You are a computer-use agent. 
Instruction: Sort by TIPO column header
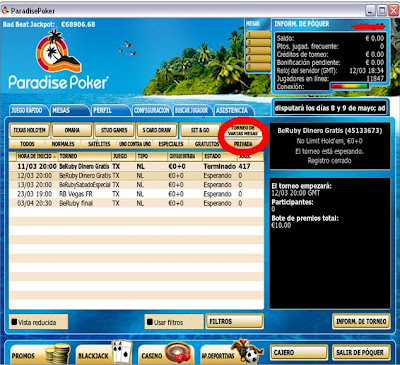[151, 156]
